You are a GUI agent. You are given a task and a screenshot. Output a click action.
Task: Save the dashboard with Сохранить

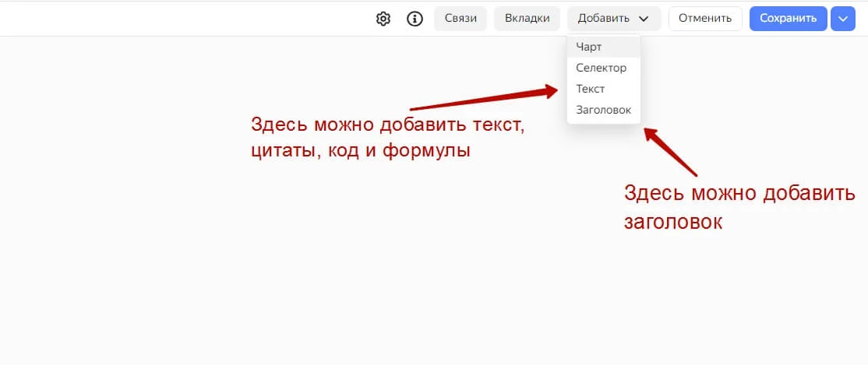click(x=789, y=18)
